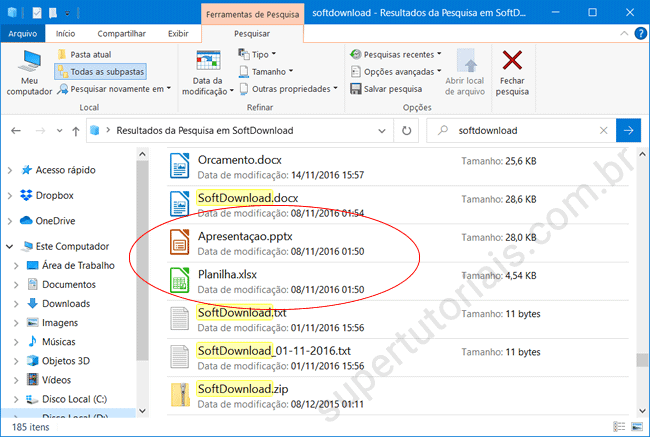
Task: Click the refresh icon beside address bar
Action: [406, 130]
